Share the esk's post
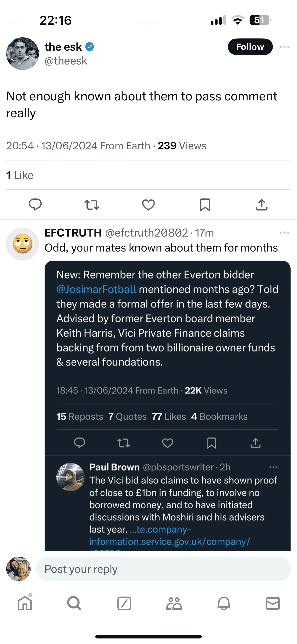The height and width of the screenshot is (644, 297). pos(262,205)
